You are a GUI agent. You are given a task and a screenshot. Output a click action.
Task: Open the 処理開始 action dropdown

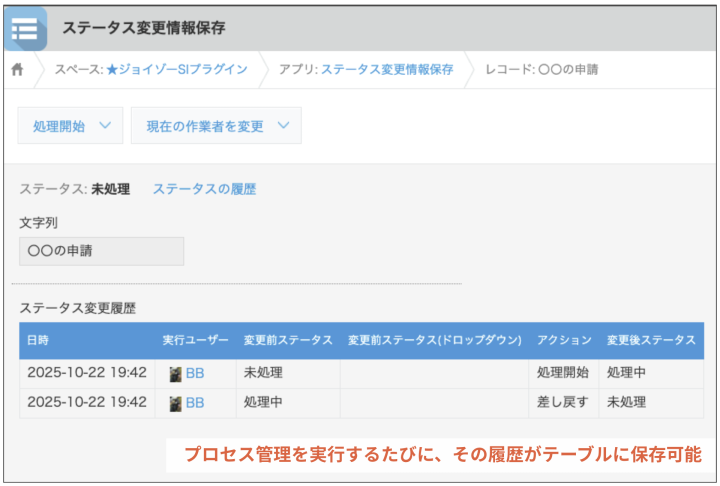[x=70, y=126]
